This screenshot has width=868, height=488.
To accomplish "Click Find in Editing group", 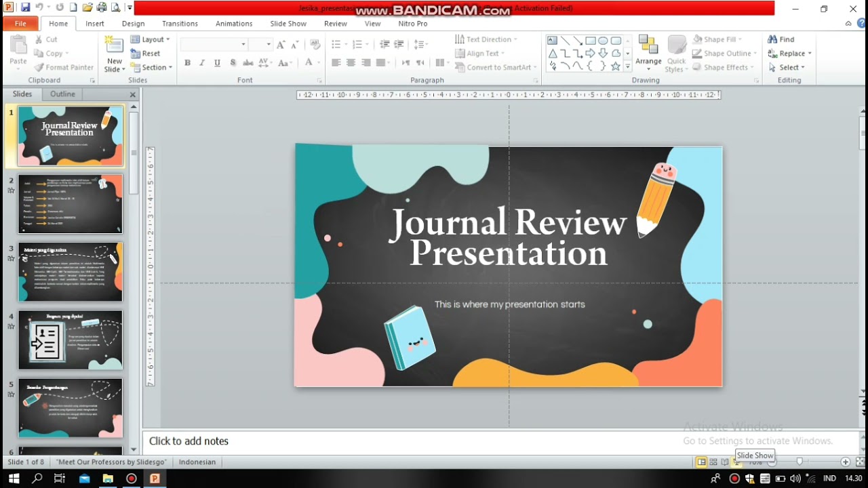I will (x=781, y=39).
